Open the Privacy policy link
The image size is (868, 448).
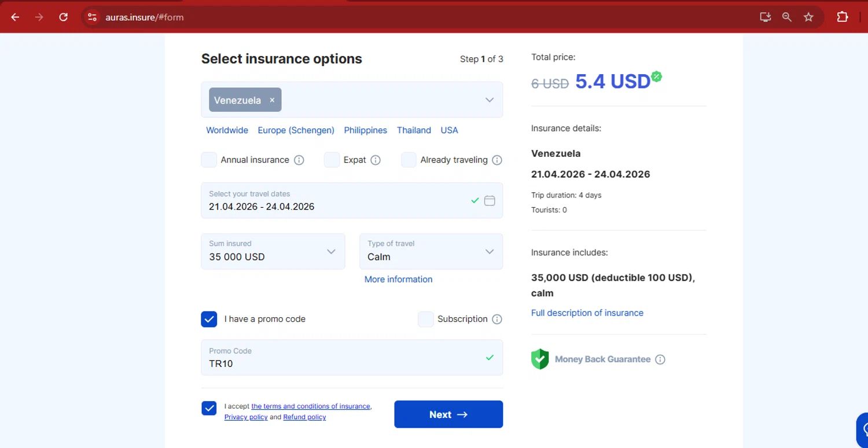(x=246, y=417)
